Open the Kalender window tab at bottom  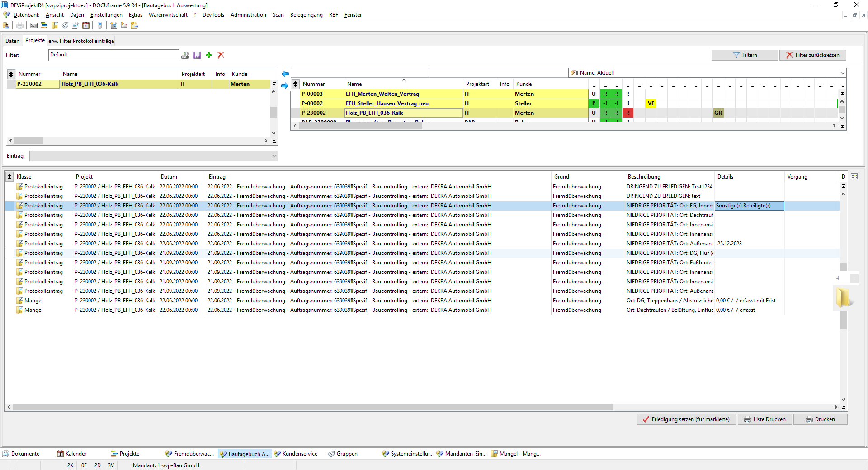click(72, 454)
